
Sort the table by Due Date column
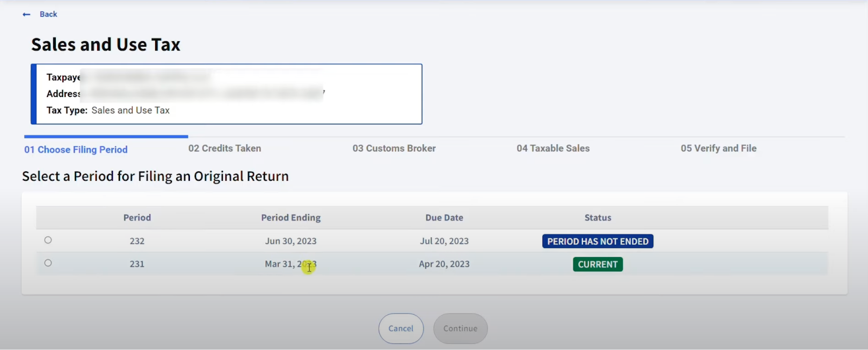[x=444, y=217]
